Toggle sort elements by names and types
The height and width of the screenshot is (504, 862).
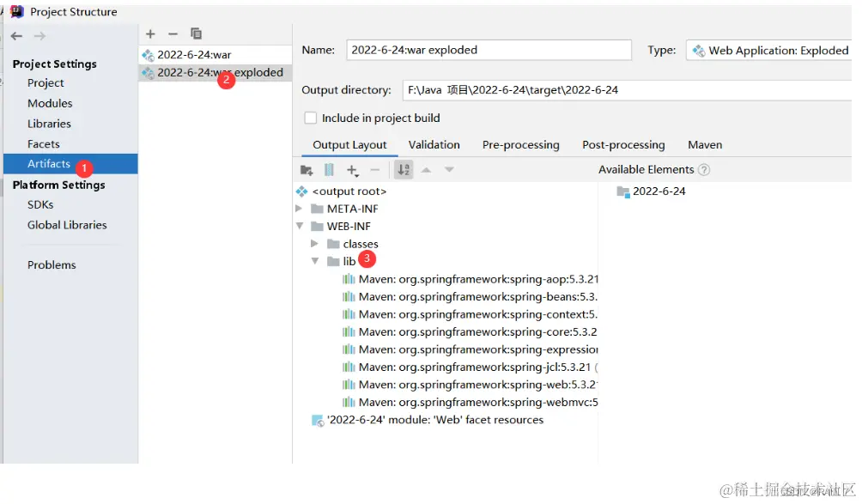[x=404, y=170]
